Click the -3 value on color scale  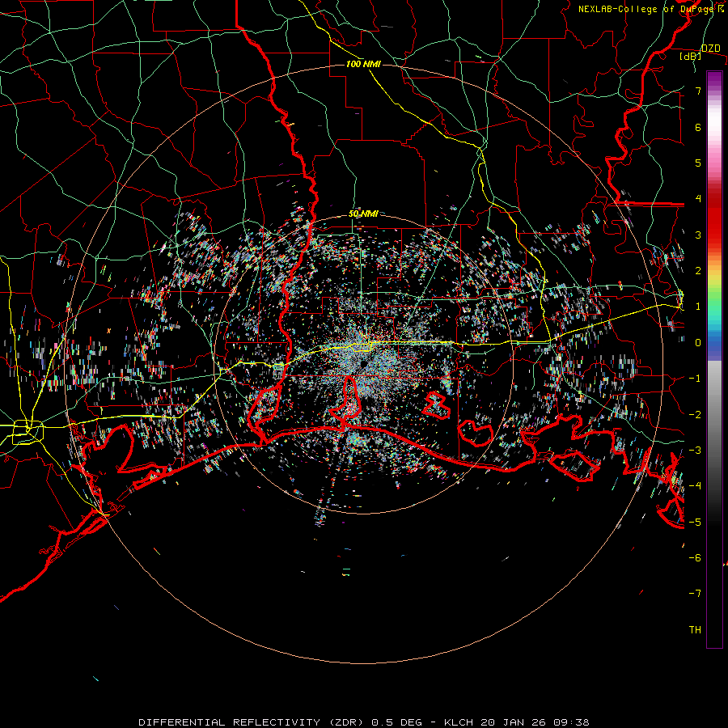click(695, 451)
